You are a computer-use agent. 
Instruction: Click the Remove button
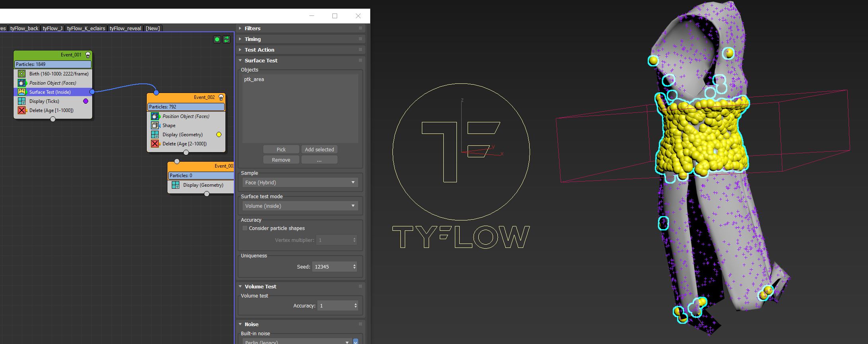click(281, 160)
